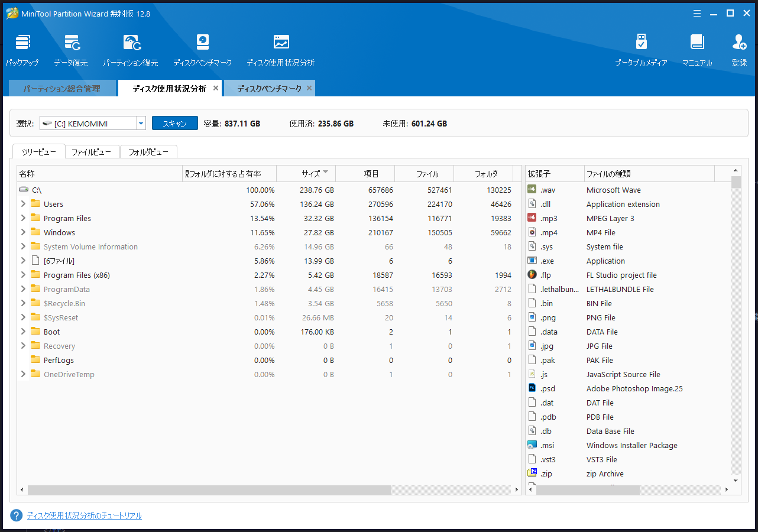The width and height of the screenshot is (758, 532).
Task: Expand the Users folder tree node
Action: (23, 204)
